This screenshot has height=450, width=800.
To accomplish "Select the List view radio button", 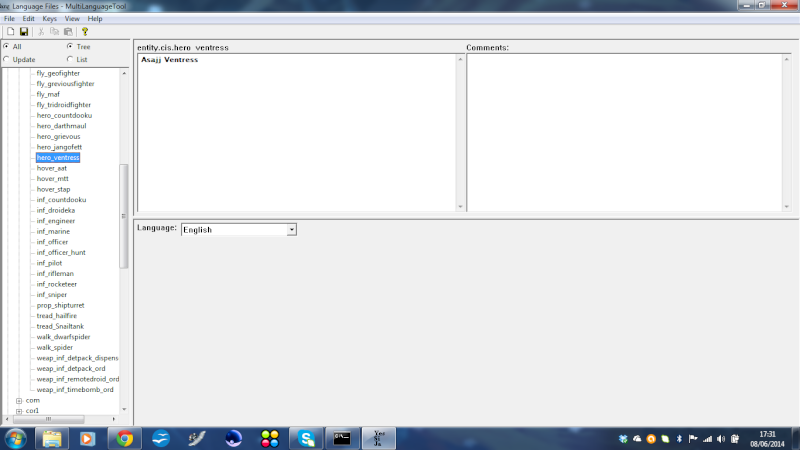I will point(70,59).
